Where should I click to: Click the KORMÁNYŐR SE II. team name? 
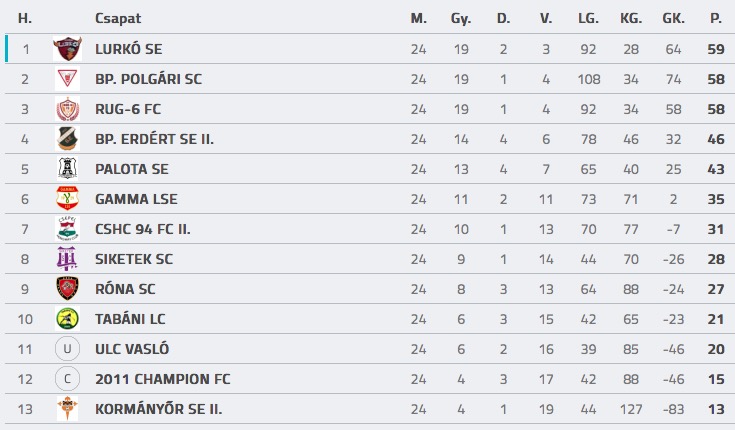coord(158,409)
